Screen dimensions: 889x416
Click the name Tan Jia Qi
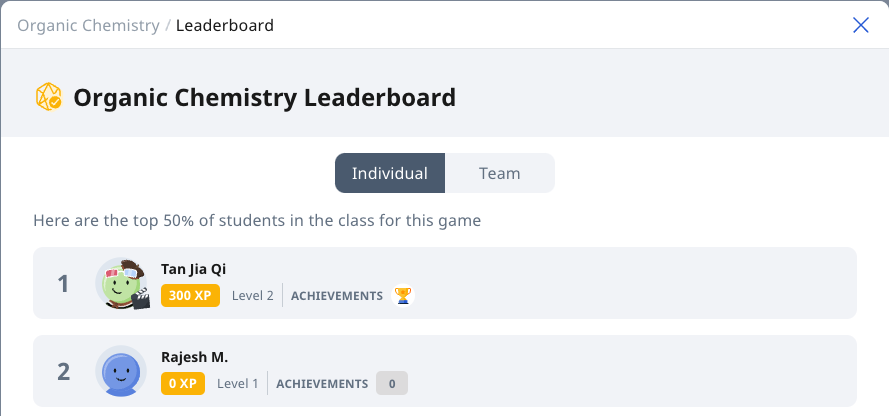(194, 269)
